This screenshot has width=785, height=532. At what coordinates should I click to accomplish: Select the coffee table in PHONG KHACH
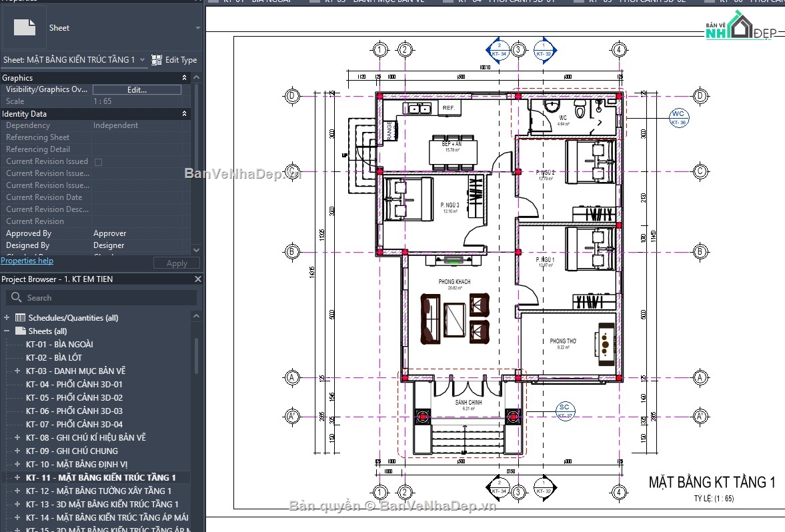(x=455, y=320)
